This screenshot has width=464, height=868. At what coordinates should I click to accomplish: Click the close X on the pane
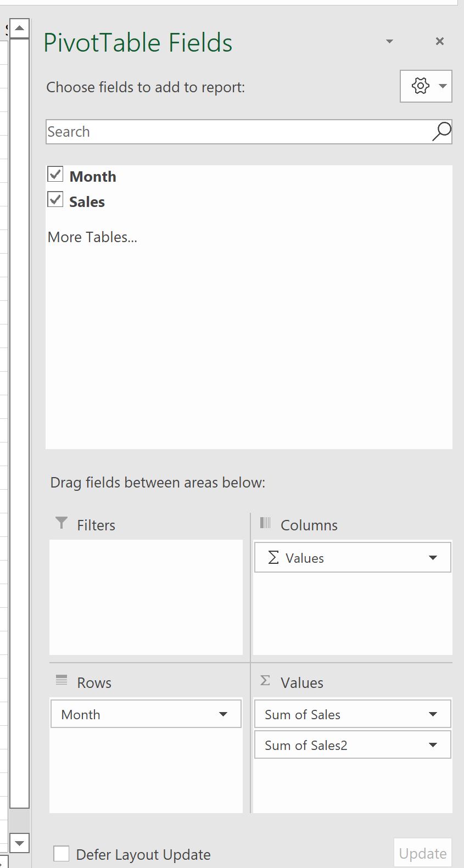pos(439,41)
